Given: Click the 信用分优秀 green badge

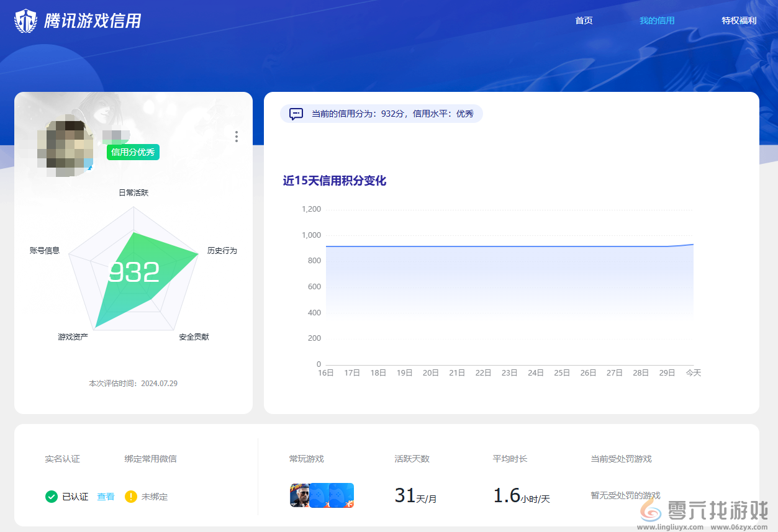Looking at the screenshot, I should (132, 152).
